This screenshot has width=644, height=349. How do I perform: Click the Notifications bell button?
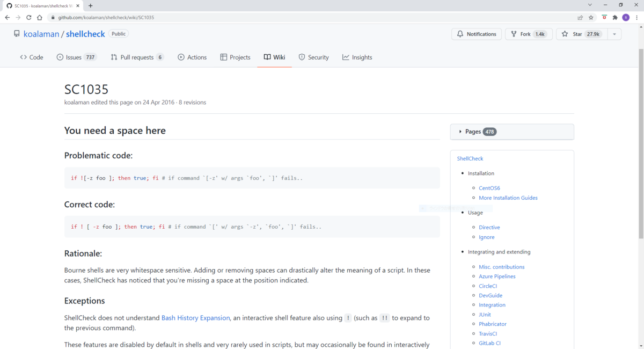click(477, 34)
